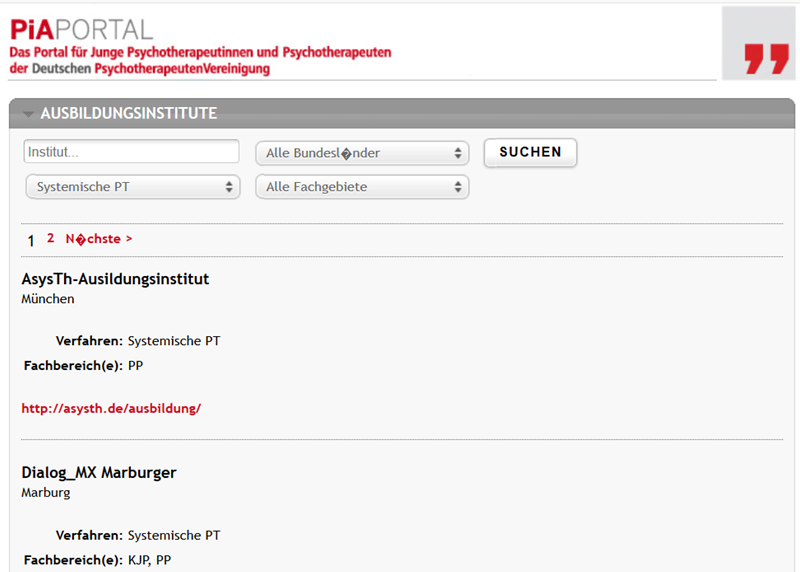Screen dimensions: 800x572
Task: Click the AUSBILDUNGSINSTITUTE header title
Action: (x=129, y=113)
